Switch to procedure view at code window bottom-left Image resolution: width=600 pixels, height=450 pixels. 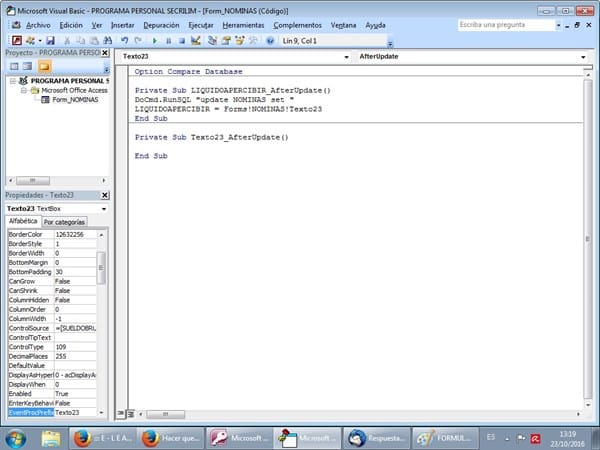click(x=121, y=412)
